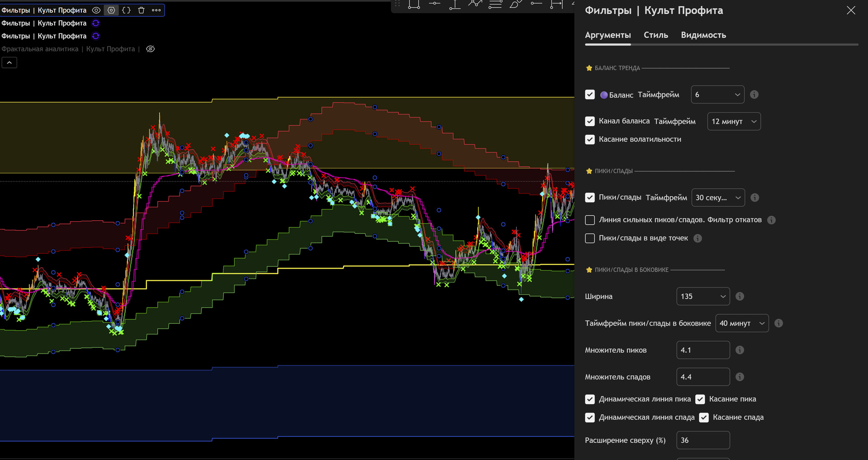Click the purple Баланс color swatch
This screenshot has width=868, height=460.
[x=604, y=95]
